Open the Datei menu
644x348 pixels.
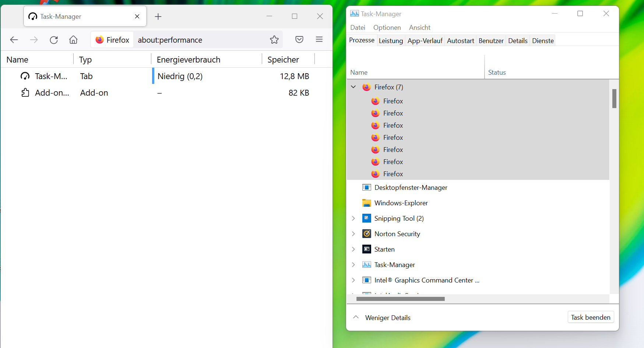click(x=358, y=28)
